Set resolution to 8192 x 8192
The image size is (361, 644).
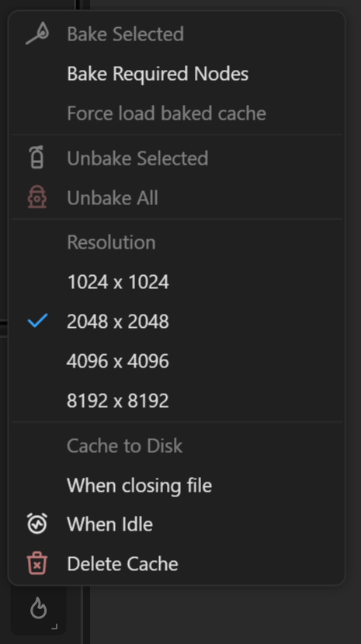pos(176,400)
